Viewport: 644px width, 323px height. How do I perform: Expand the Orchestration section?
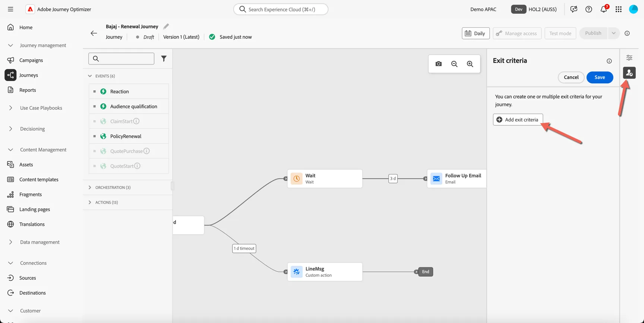pos(90,187)
